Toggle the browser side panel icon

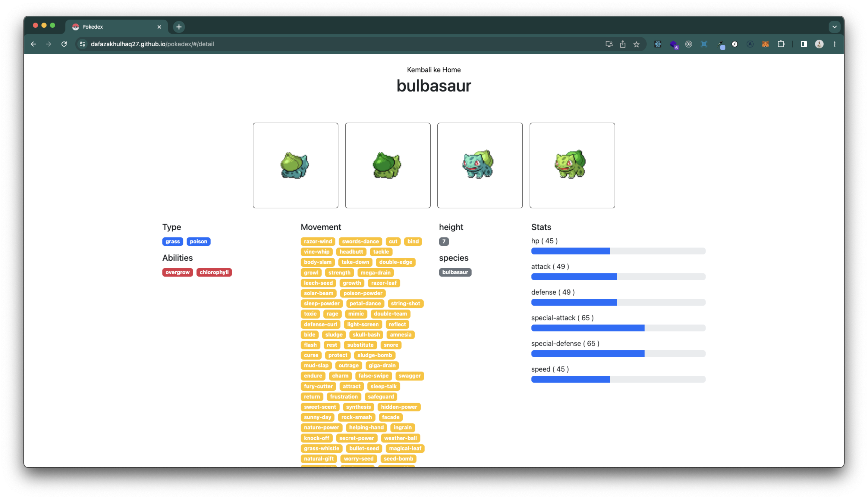click(x=804, y=44)
